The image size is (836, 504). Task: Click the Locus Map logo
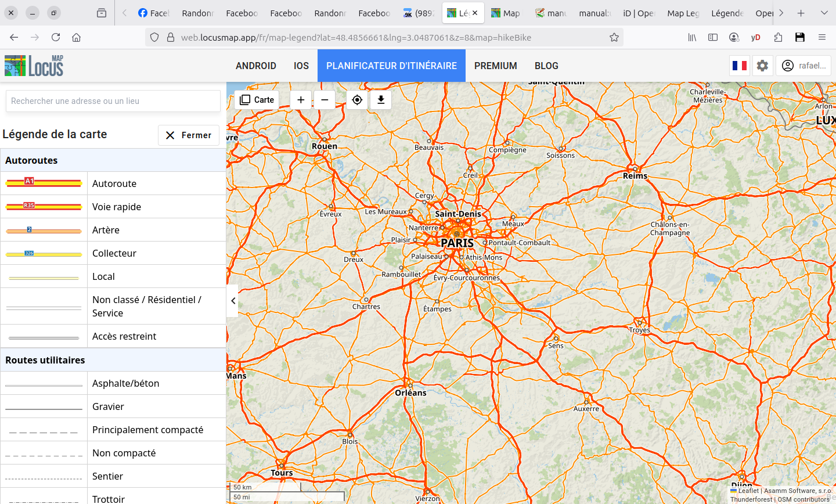34,66
